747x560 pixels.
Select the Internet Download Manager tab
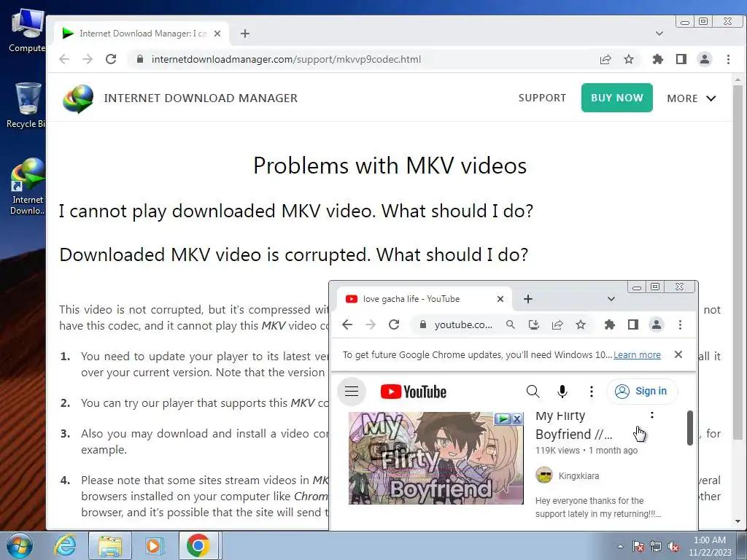141,34
